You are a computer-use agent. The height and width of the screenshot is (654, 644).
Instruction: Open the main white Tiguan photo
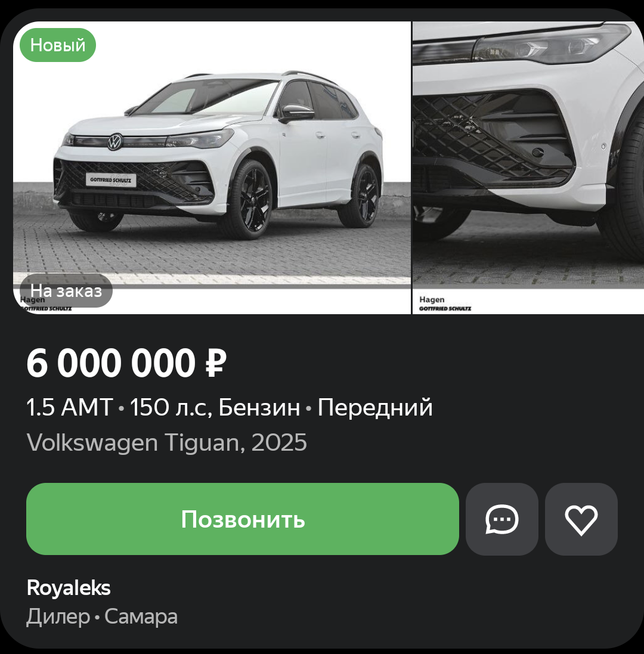click(x=212, y=168)
